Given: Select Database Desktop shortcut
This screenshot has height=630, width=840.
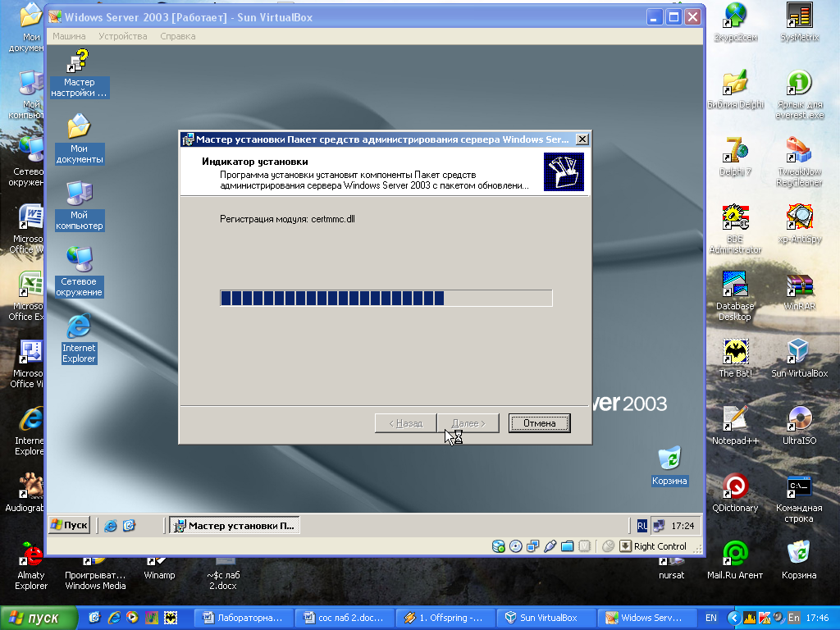Looking at the screenshot, I should coord(735,296).
